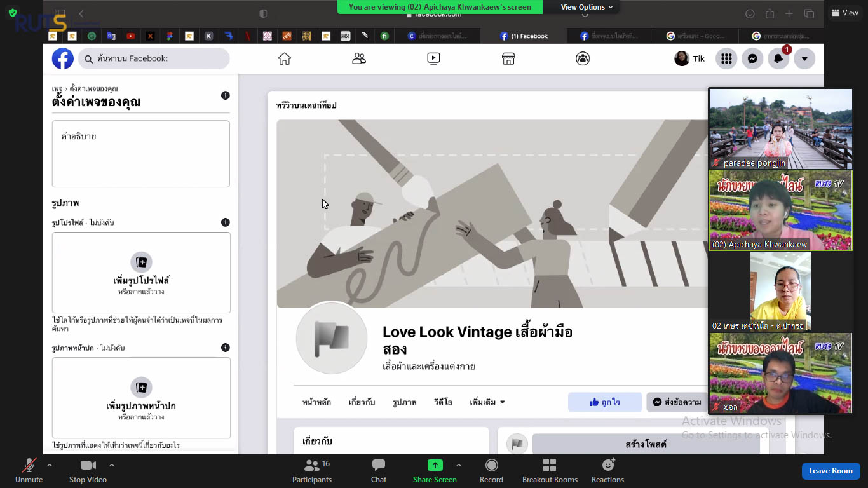Select the วิดีโอ page tab
Screen dimensions: 868x488
[x=443, y=402]
